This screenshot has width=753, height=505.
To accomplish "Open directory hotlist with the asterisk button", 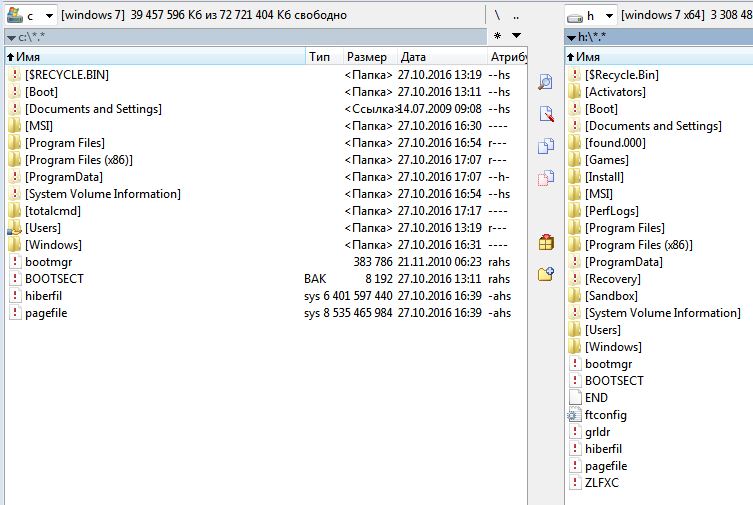I will tap(498, 36).
